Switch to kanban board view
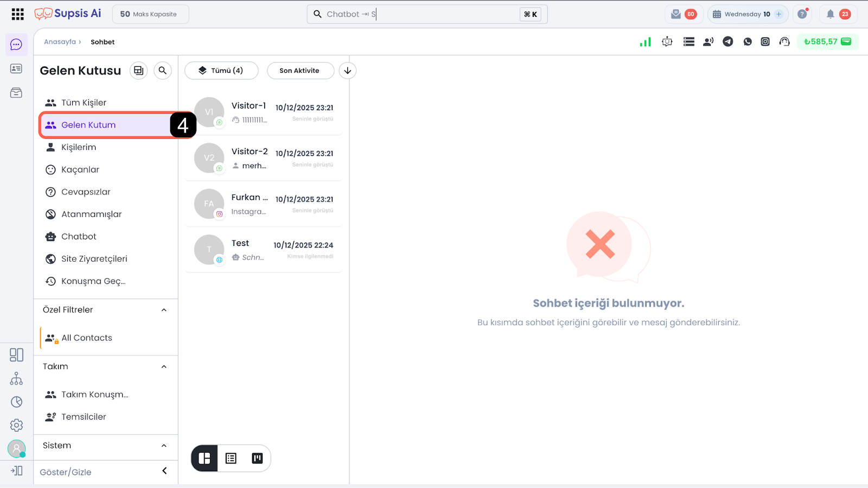 click(x=257, y=459)
